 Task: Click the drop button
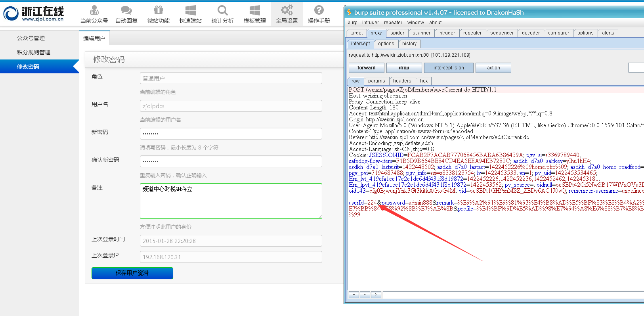pos(404,68)
